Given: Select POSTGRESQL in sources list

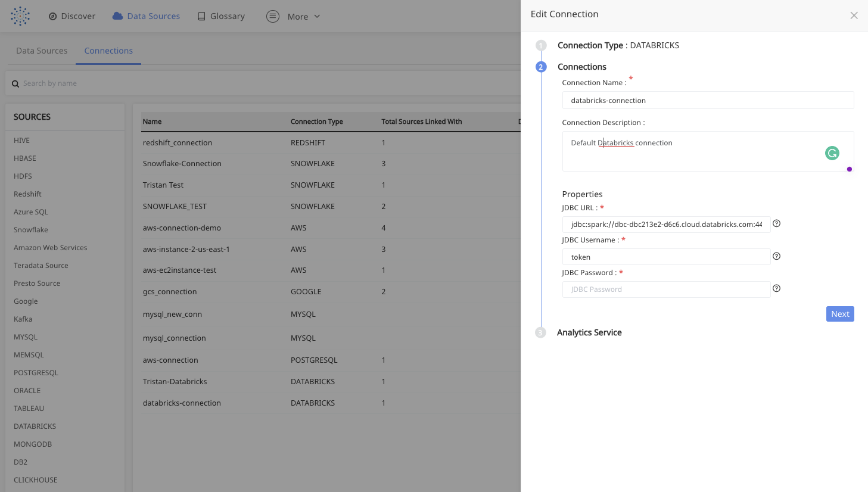Looking at the screenshot, I should 36,373.
